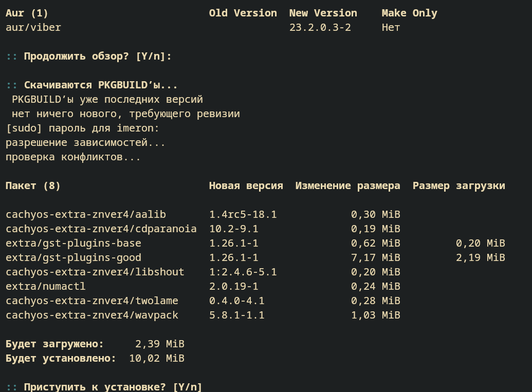
Task: Click the 'Изменение размера' column header
Action: (348, 186)
